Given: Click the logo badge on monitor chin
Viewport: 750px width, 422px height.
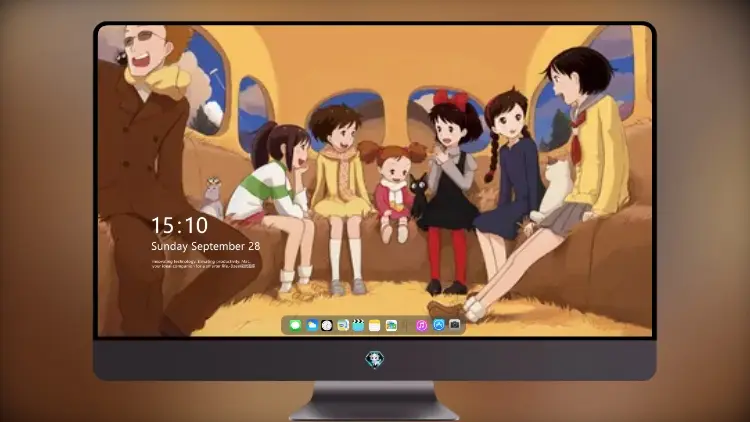Looking at the screenshot, I should 375,359.
